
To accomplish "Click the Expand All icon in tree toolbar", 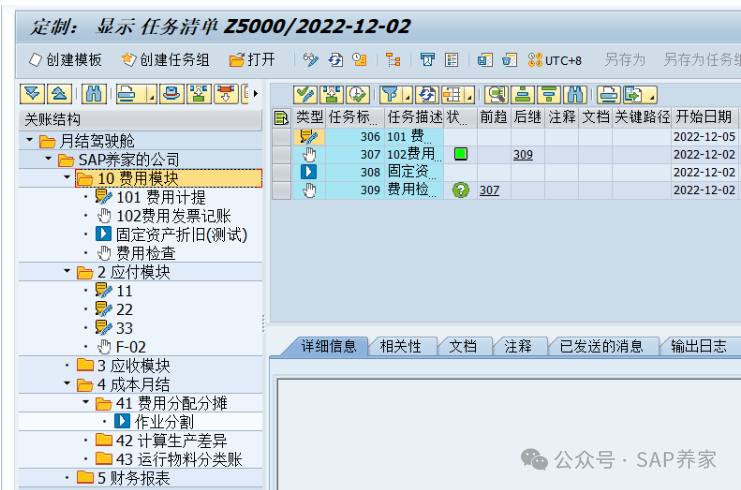I will (32, 94).
